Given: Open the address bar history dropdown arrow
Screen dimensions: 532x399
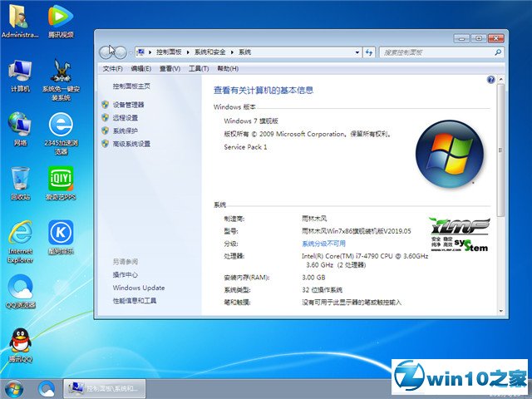Looking at the screenshot, I should (357, 52).
